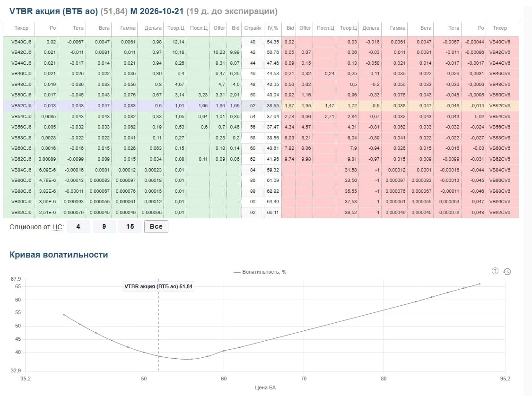Sort by the Страйк column header
This screenshot has width=532, height=396.
(253, 28)
